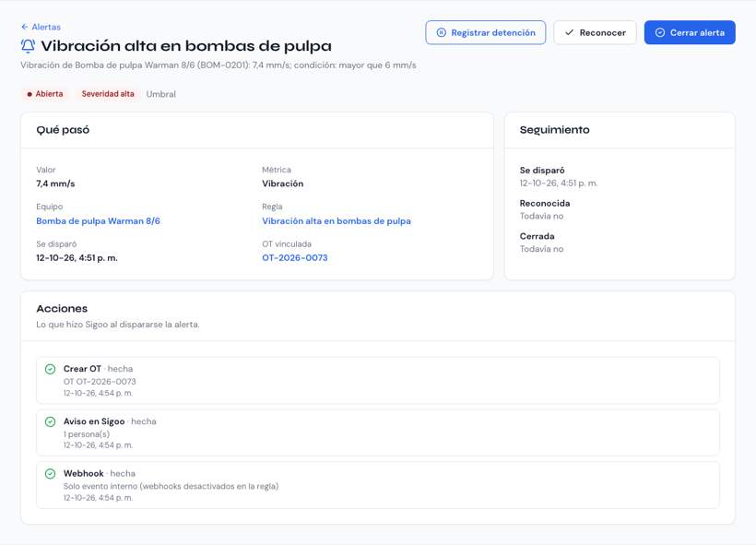This screenshot has height=545, width=756.
Task: Click the Métrica value Vibración
Action: coord(282,184)
